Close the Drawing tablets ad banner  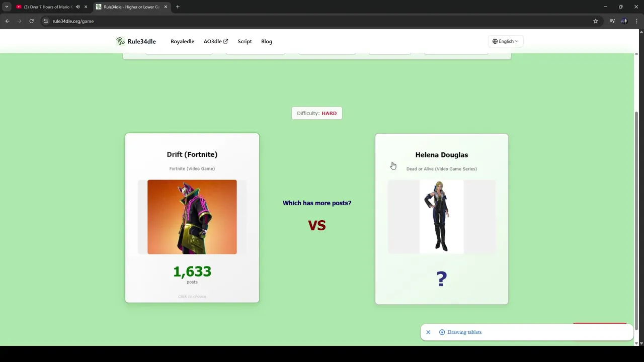[x=428, y=332]
